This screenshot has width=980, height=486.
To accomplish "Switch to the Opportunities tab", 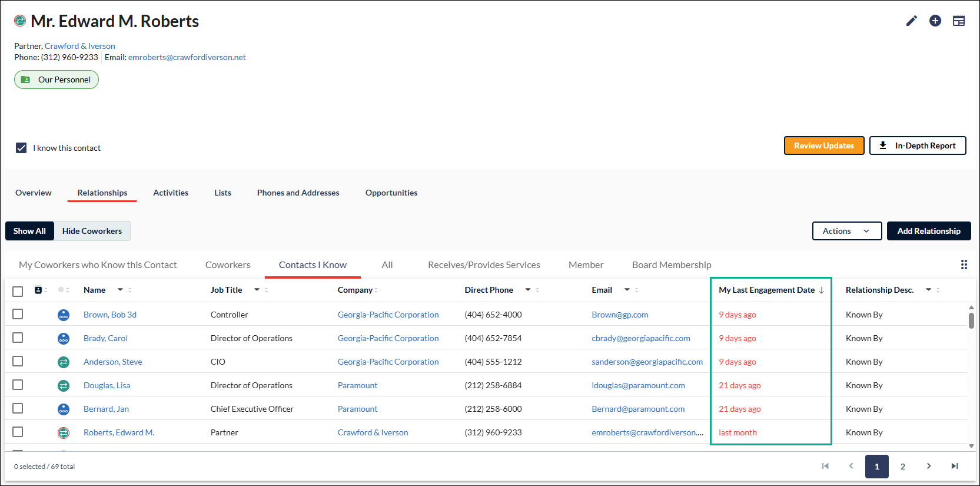I will click(x=391, y=193).
